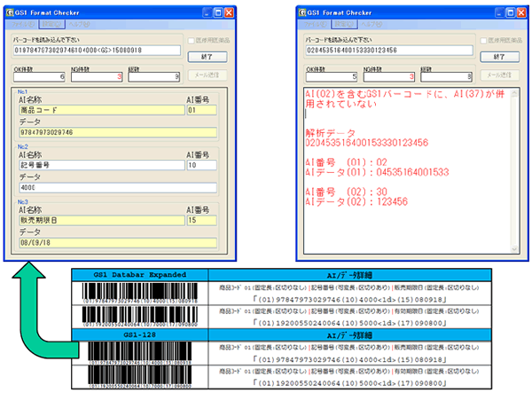Minimize the left GS1 Format Checker window
The image size is (532, 393).
207,13
